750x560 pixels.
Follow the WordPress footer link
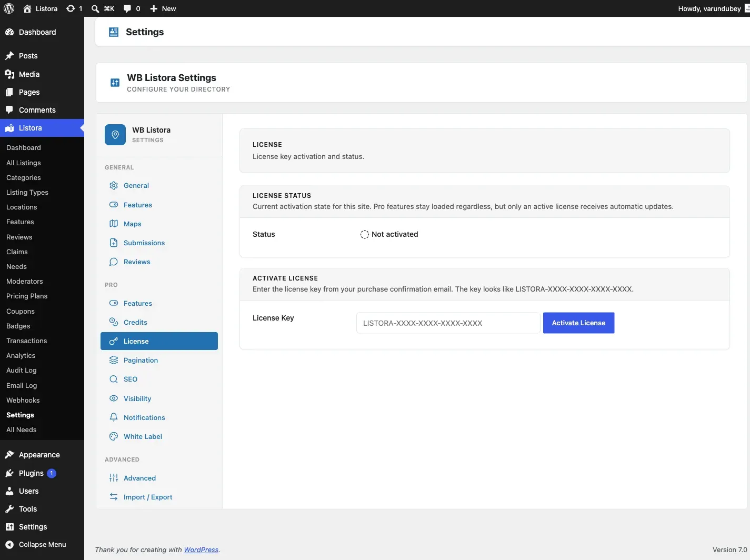(x=201, y=549)
